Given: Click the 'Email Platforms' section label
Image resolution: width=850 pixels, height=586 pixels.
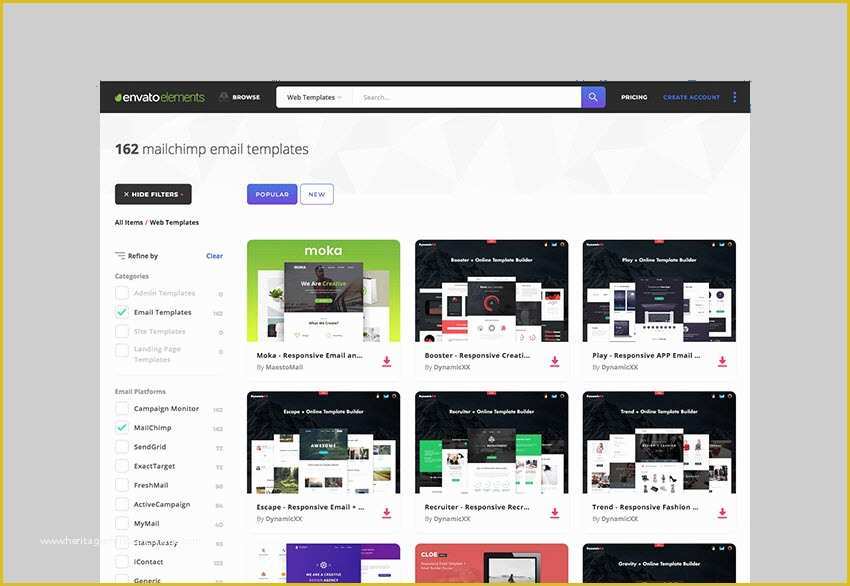Looking at the screenshot, I should [x=140, y=391].
